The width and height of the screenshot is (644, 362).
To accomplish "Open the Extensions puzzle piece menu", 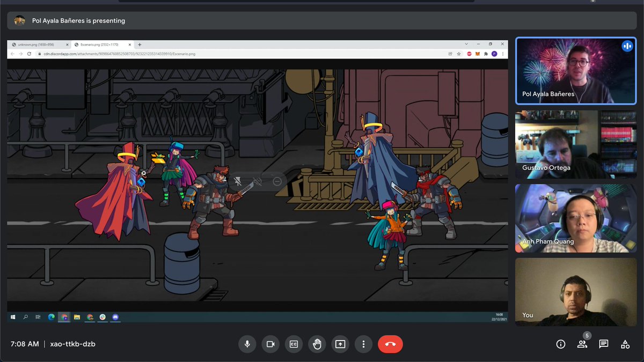I will tap(486, 54).
